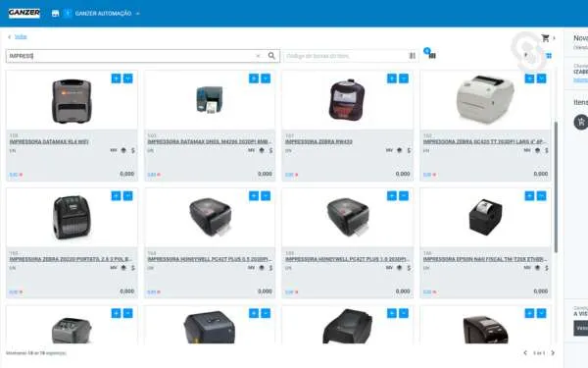Expand the arrow beside the cart icon
The image size is (588, 368).
[554, 38]
